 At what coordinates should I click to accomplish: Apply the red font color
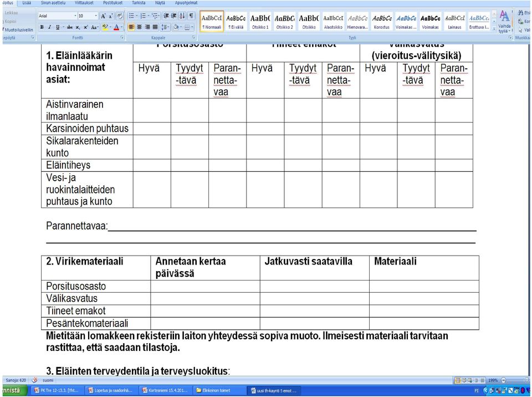(116, 27)
